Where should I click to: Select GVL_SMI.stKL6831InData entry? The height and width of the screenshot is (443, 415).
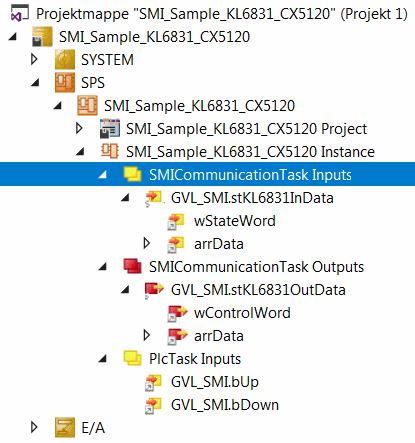coord(252,198)
